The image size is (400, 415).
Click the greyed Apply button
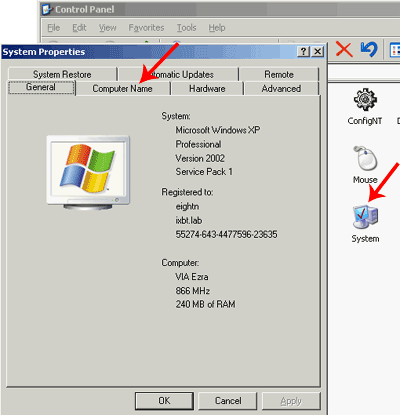coord(291,401)
